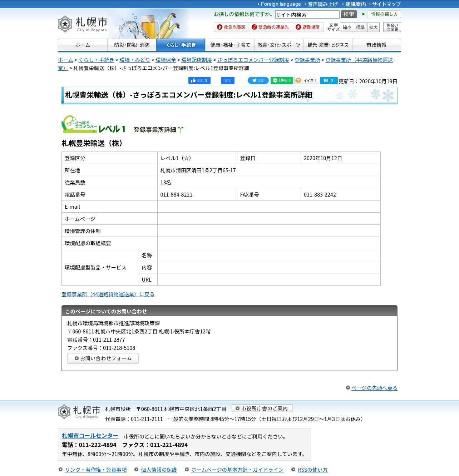Click breadcrumb さっぽろエコメンバー登録制度 link

pyautogui.click(x=253, y=60)
